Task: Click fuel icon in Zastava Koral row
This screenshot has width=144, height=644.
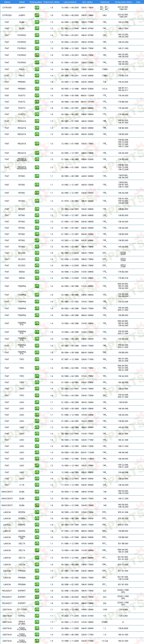Action: (x=37, y=616)
